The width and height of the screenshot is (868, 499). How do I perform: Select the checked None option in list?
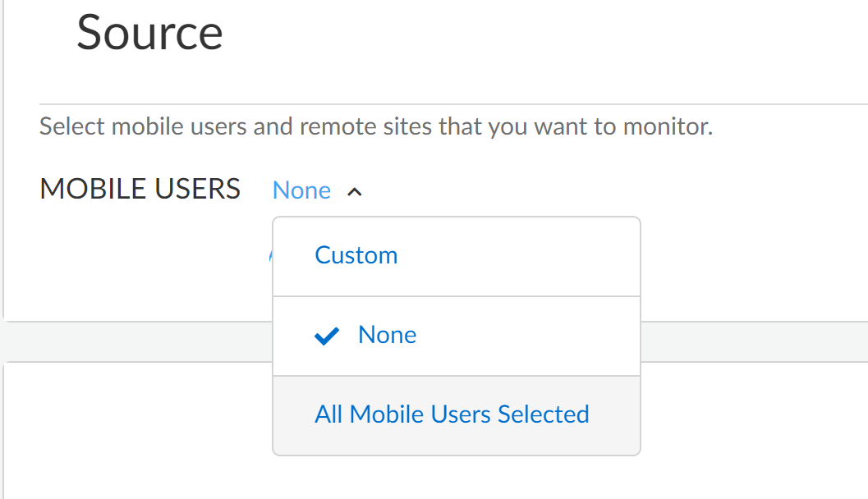point(387,335)
